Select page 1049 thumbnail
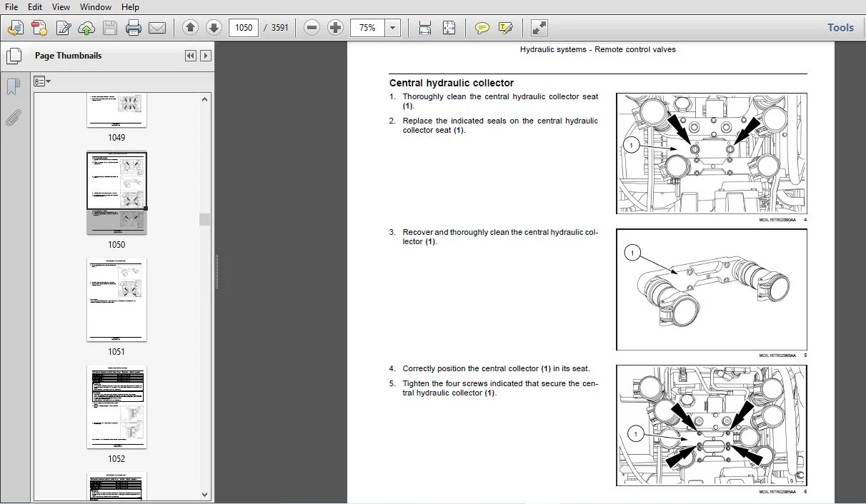The width and height of the screenshot is (866, 504). pyautogui.click(x=116, y=111)
